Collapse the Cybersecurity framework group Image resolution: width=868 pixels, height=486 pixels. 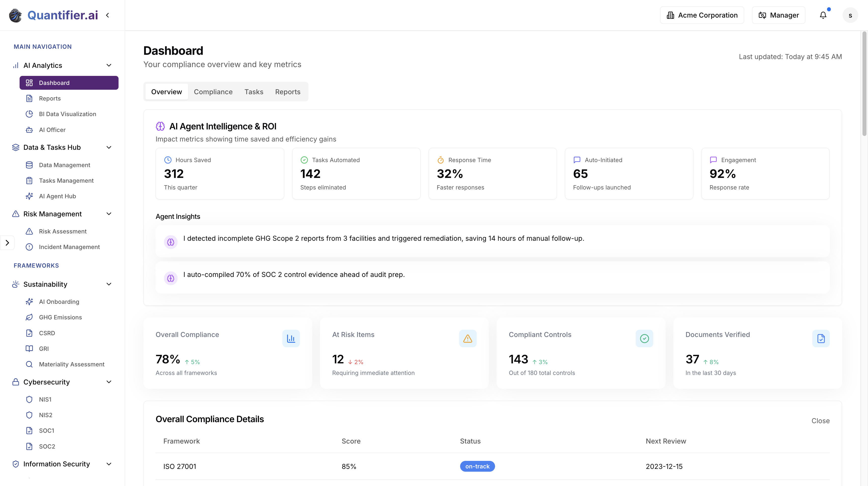109,382
